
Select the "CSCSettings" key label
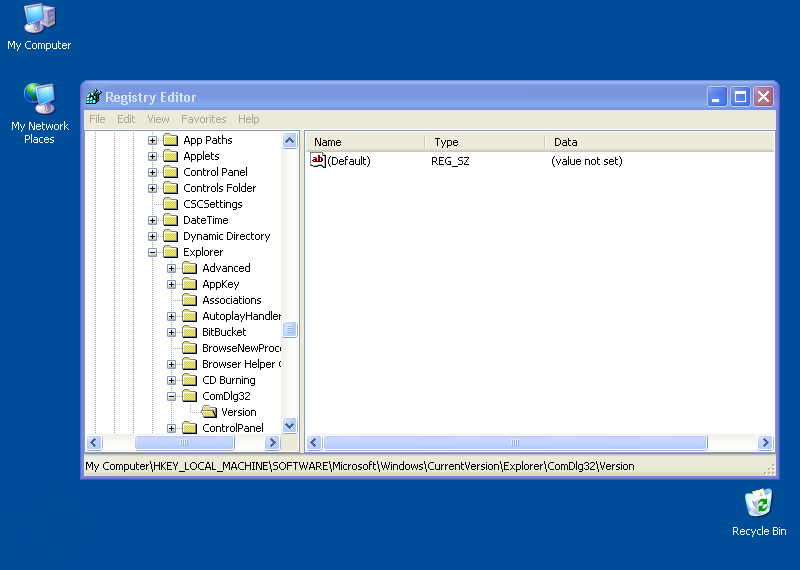pos(213,204)
